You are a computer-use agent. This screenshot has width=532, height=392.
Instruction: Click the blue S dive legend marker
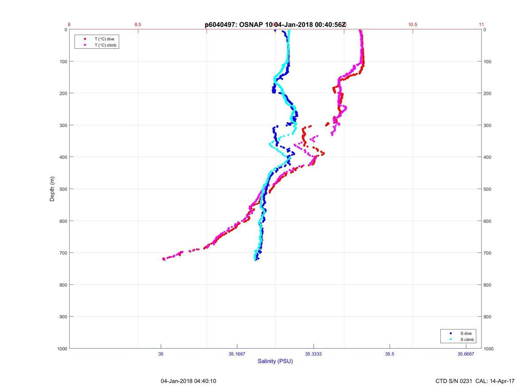tap(450, 333)
